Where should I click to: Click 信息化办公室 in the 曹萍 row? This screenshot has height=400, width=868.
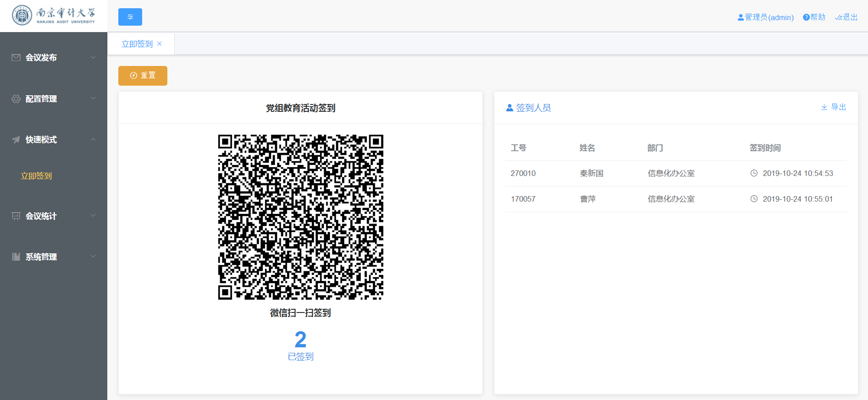(671, 199)
